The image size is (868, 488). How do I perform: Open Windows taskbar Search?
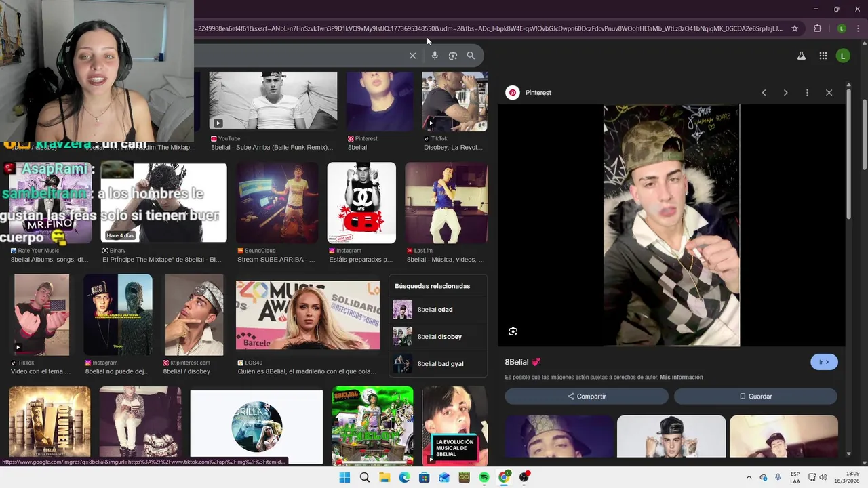[365, 477]
